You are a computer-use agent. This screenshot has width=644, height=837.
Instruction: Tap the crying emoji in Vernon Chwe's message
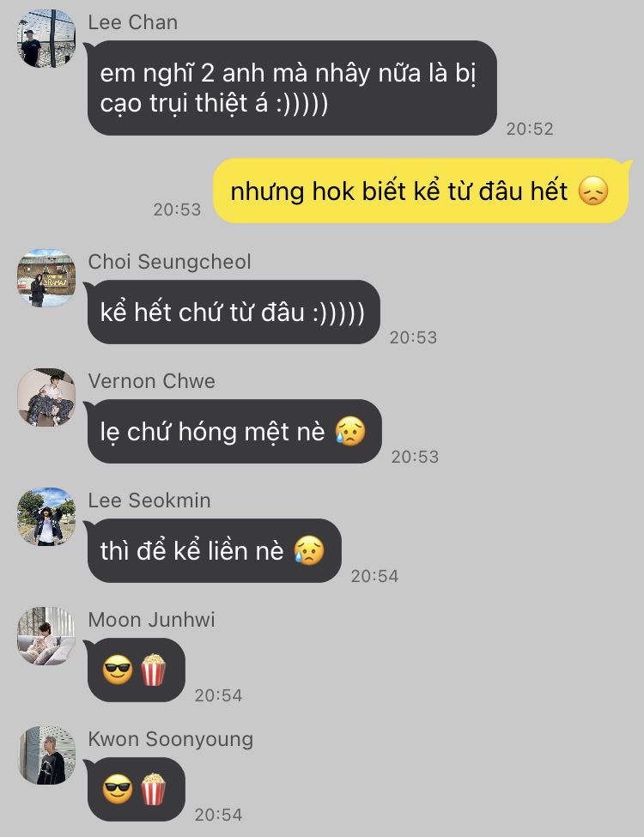350,431
